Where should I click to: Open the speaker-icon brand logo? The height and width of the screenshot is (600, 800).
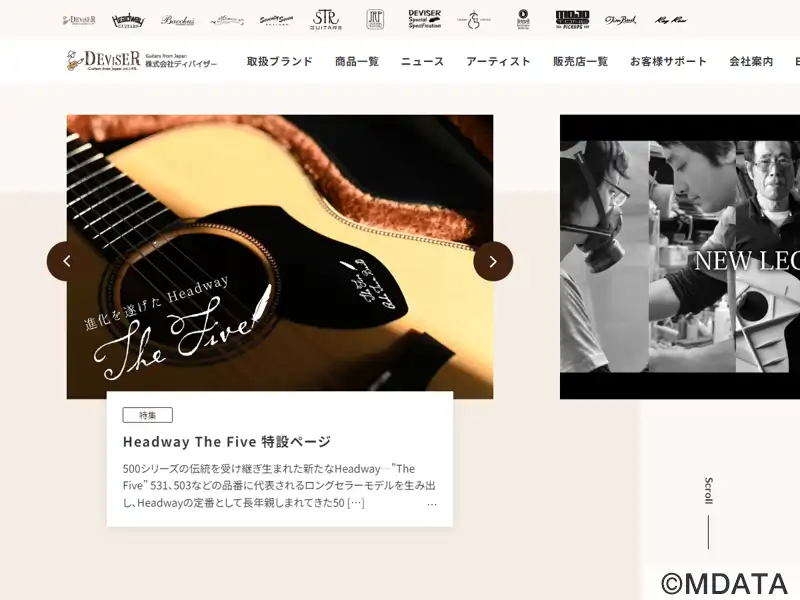click(523, 20)
